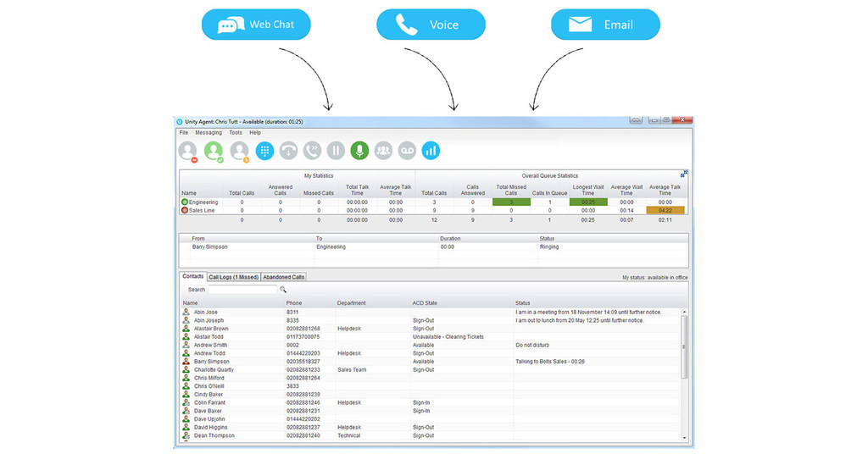Click the Web Chat button
Viewport: 868px width, 454px height.
click(x=256, y=25)
